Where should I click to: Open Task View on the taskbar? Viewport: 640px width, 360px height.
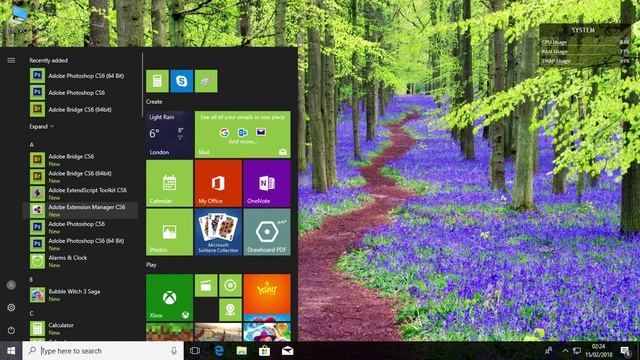pyautogui.click(x=195, y=351)
